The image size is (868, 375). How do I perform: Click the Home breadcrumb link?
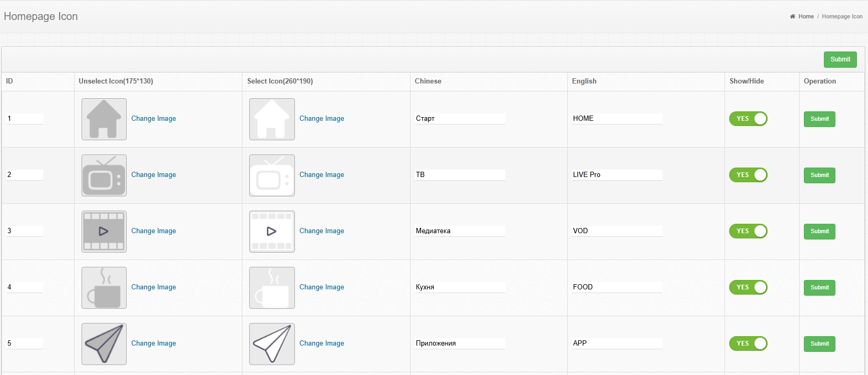pos(805,16)
